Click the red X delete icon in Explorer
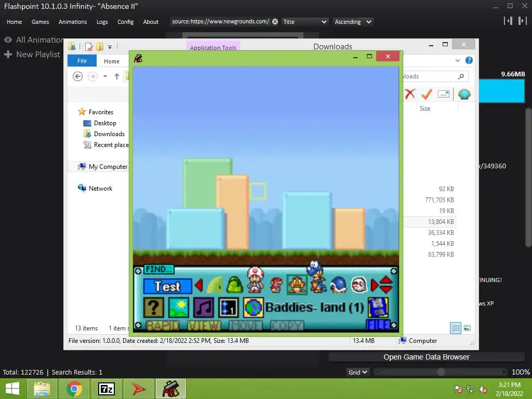This screenshot has height=399, width=532. point(410,94)
